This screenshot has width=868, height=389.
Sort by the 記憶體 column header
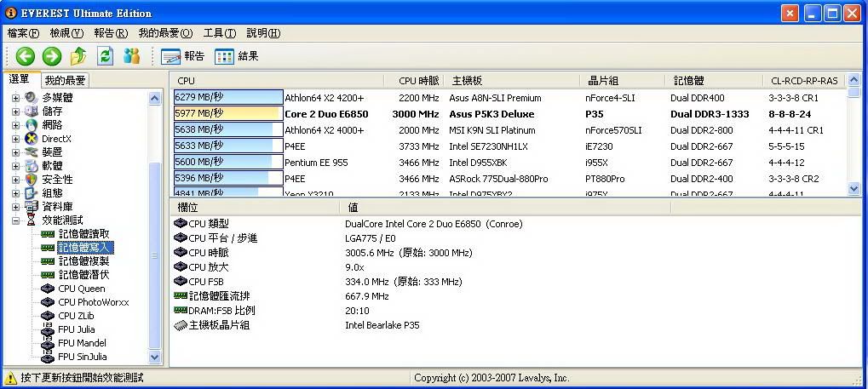(x=714, y=81)
